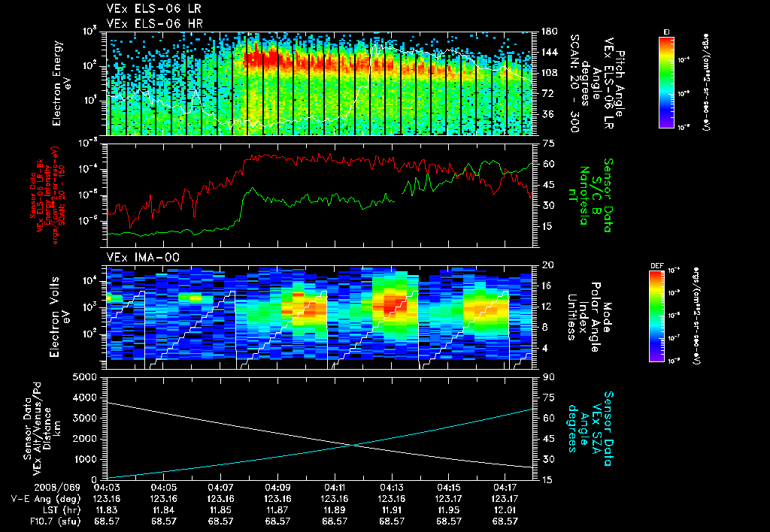
Task: Click the altitude and SZA line plot
Action: click(x=320, y=428)
